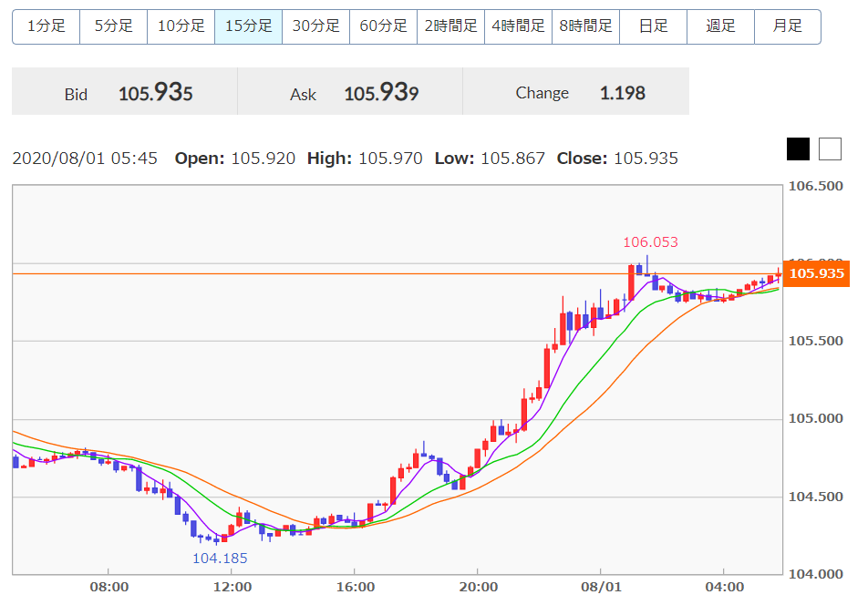Image resolution: width=868 pixels, height=605 pixels.
Task: Click the Open value 105.920
Action: [x=263, y=159]
